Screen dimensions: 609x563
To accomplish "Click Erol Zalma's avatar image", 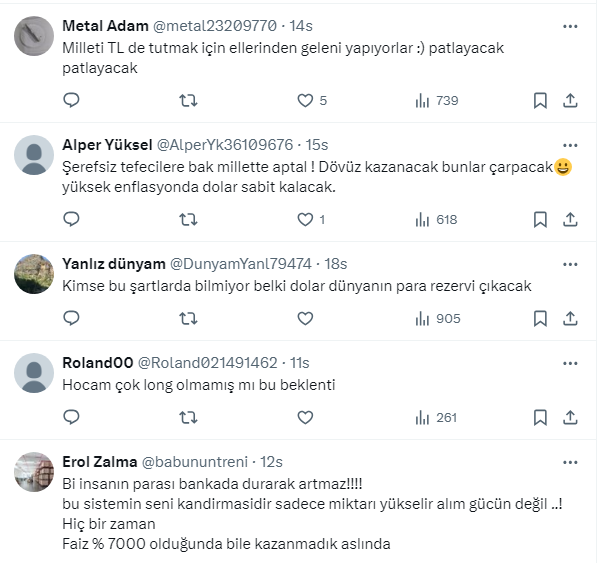I will pos(34,473).
